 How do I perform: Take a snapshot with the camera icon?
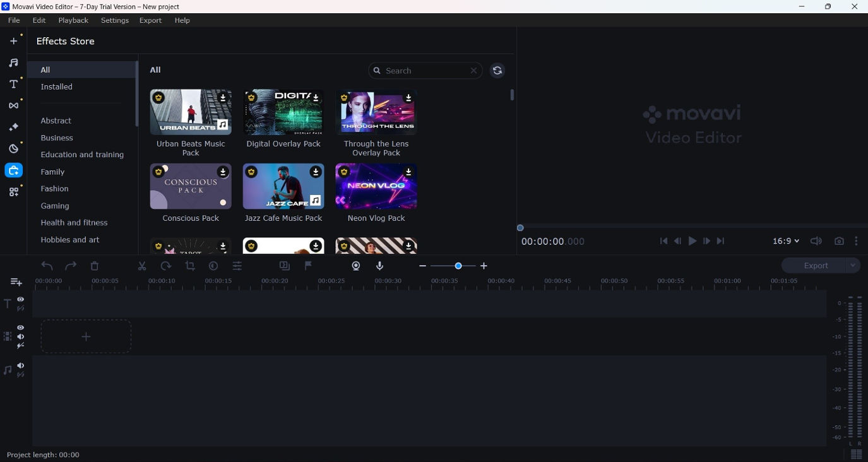[x=839, y=241]
